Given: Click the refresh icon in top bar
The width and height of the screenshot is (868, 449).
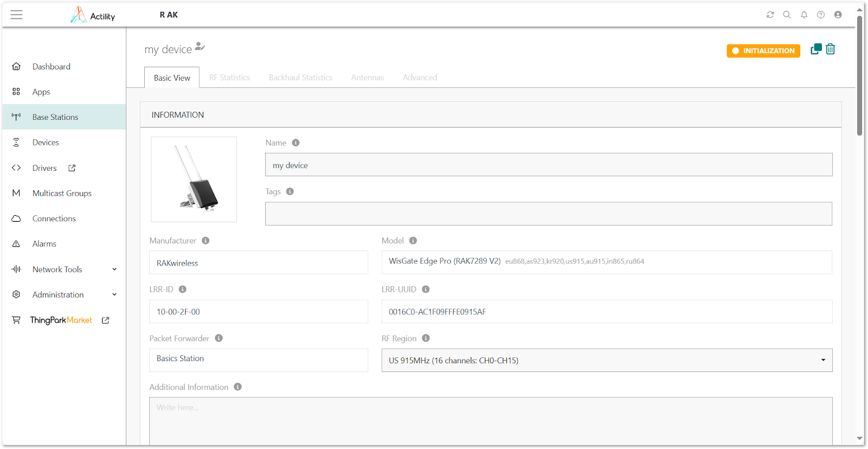Looking at the screenshot, I should coord(770,15).
